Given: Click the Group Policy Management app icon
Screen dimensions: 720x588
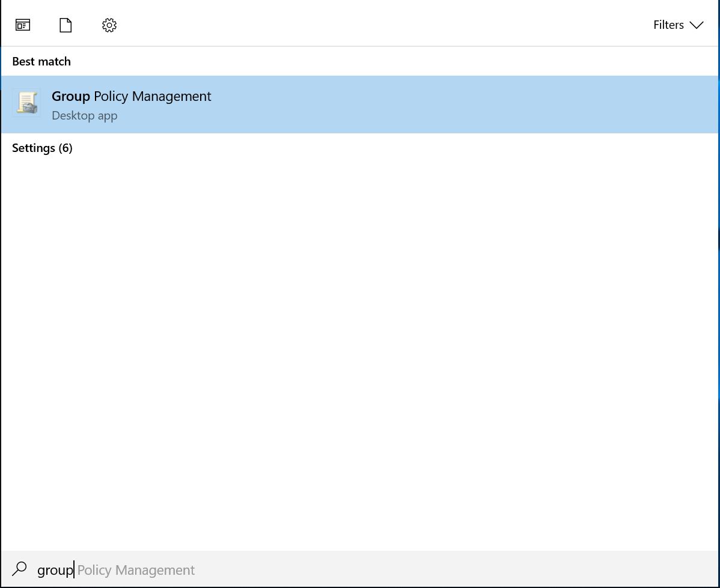Looking at the screenshot, I should [26, 104].
